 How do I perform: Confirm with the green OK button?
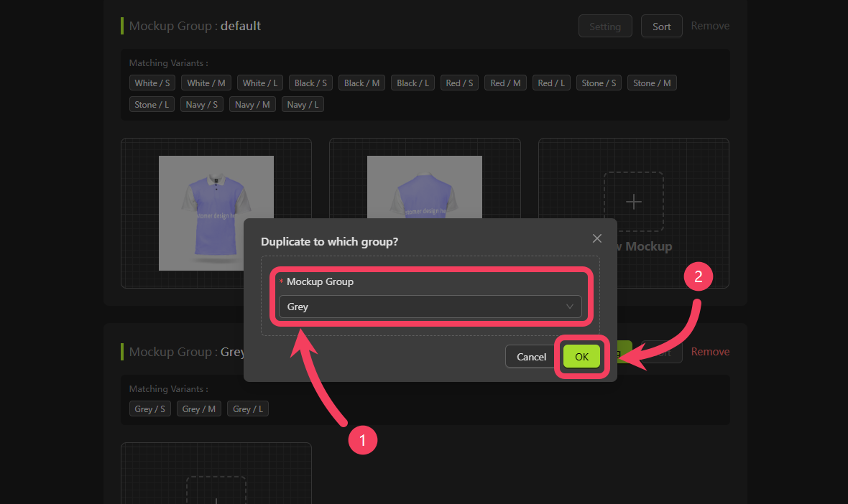tap(581, 357)
